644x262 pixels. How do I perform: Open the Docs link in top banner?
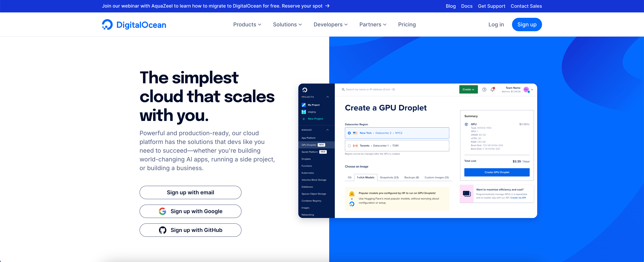[467, 6]
